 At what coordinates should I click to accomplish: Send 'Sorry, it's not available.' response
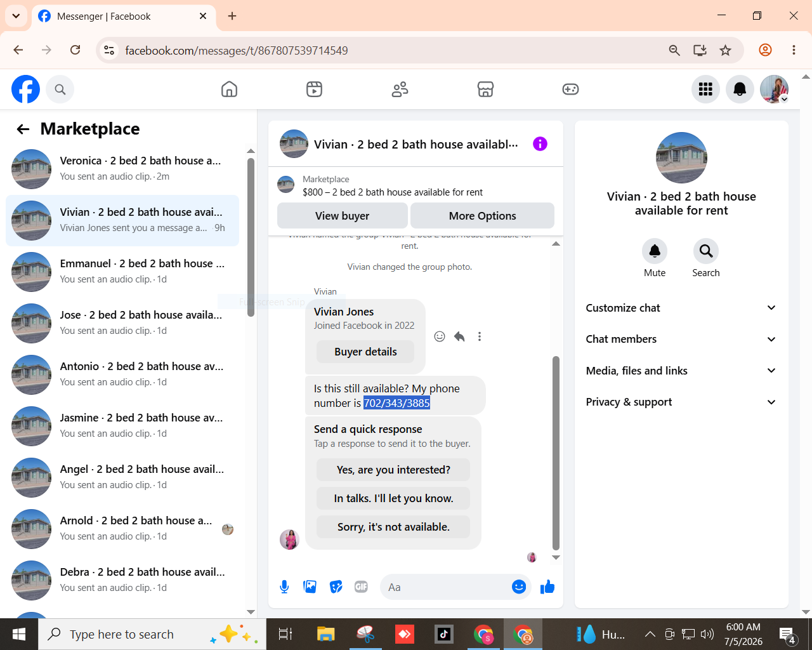tap(393, 527)
